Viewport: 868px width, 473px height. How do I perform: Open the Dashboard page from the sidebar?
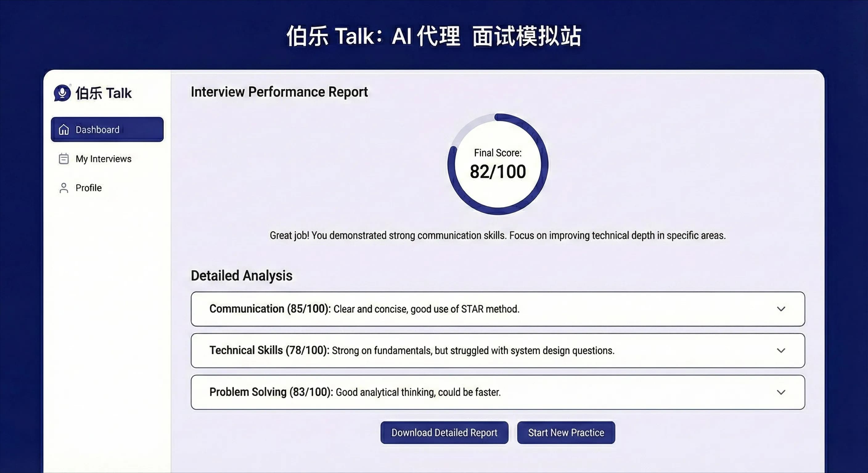tap(98, 129)
